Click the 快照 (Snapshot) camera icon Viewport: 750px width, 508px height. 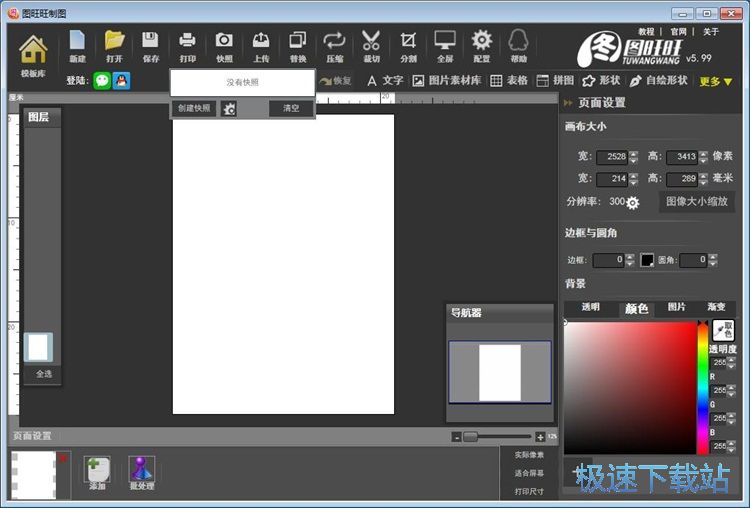point(224,46)
